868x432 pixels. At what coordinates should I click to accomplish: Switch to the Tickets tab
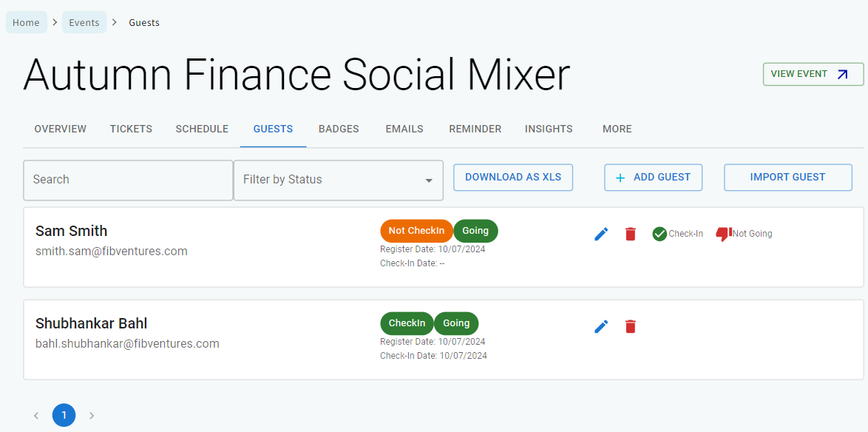tap(131, 129)
